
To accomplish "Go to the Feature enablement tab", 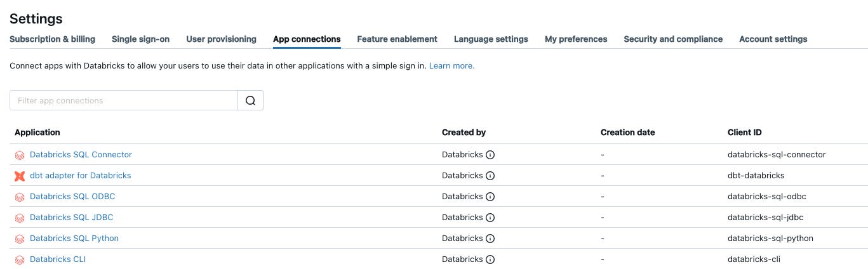I will (x=397, y=39).
